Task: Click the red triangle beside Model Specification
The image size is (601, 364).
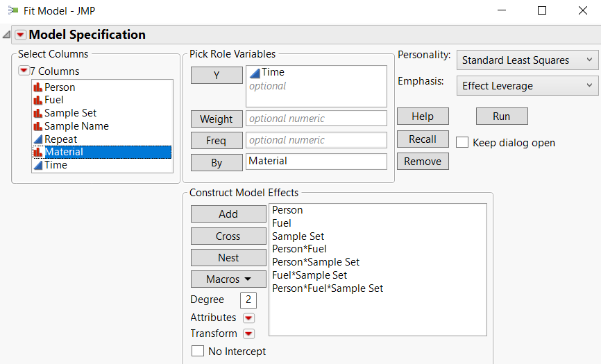Action: point(20,35)
